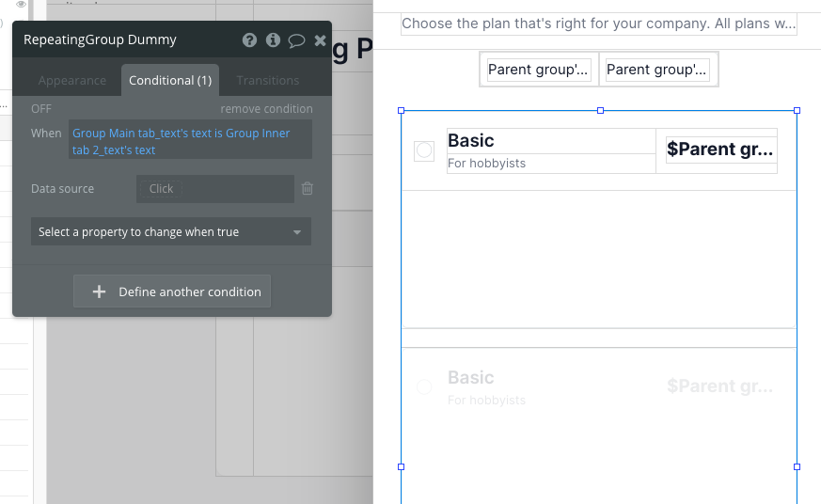Click the info icon in panel header
The height and width of the screenshot is (504, 821).
coord(273,40)
